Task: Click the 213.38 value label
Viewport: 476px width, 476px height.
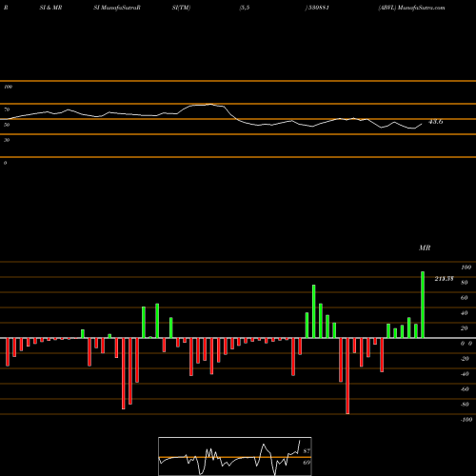Action: point(444,279)
